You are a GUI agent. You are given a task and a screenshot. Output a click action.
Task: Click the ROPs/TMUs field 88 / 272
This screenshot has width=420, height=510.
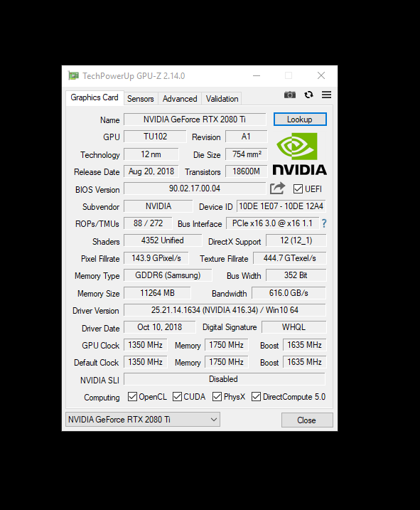tap(148, 223)
